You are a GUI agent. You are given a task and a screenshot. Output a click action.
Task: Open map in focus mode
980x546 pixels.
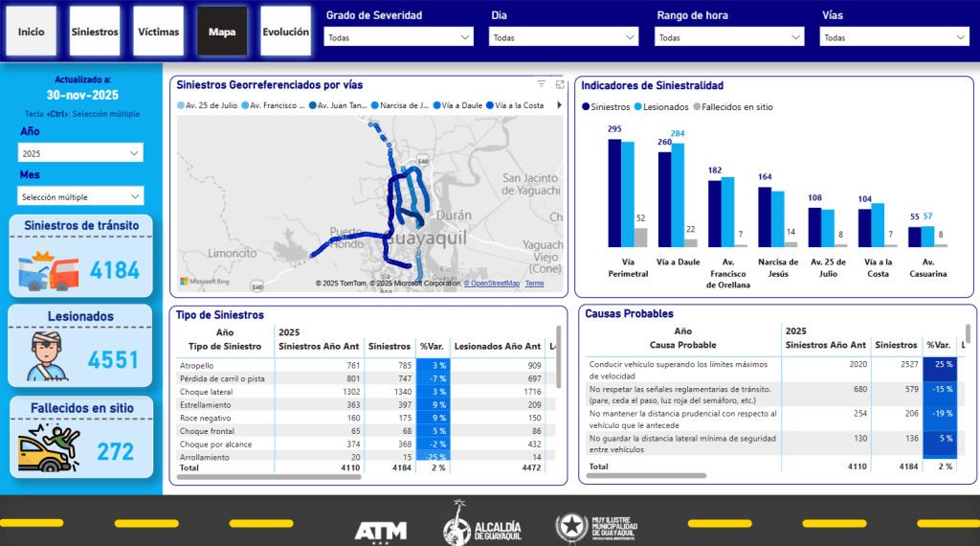coord(560,84)
